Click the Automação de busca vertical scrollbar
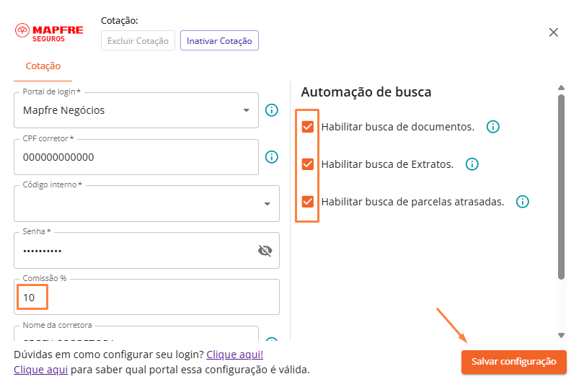Image resolution: width=579 pixels, height=392 pixels. click(x=561, y=187)
